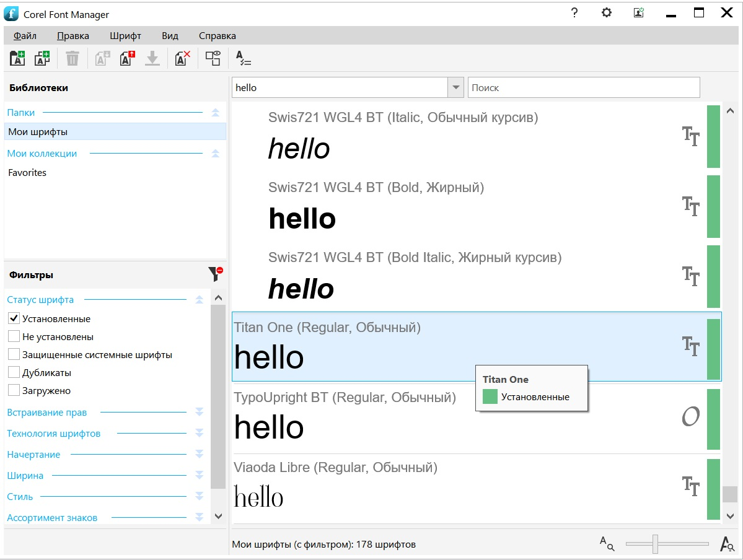Click the filters panel scroll-down arrow
743x560 pixels.
pos(219,516)
